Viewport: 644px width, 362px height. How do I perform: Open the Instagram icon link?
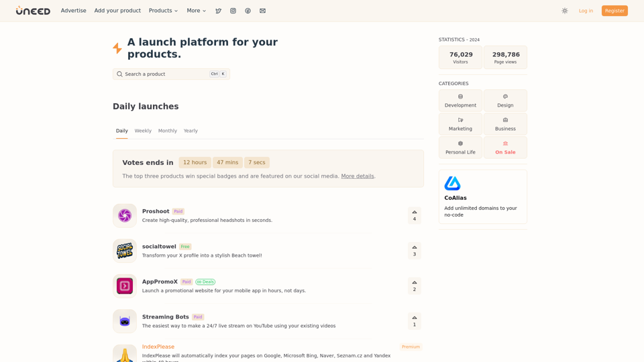(233, 11)
